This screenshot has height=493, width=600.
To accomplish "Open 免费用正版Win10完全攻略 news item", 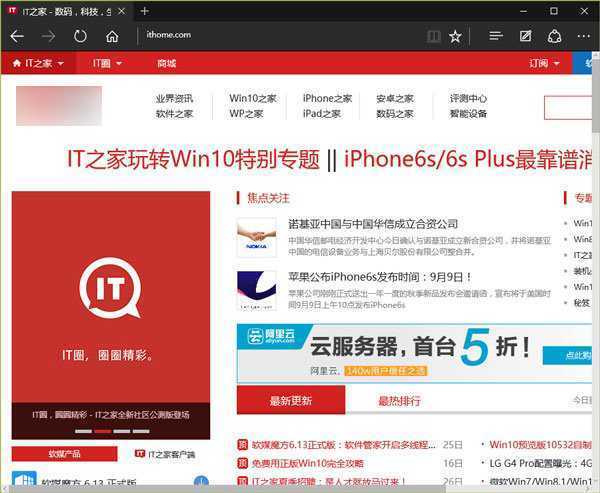I will tap(307, 464).
